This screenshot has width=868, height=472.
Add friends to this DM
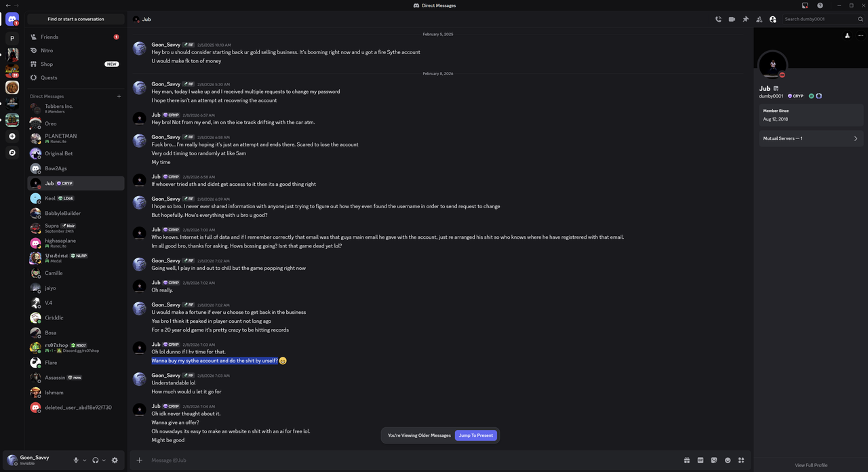click(759, 19)
